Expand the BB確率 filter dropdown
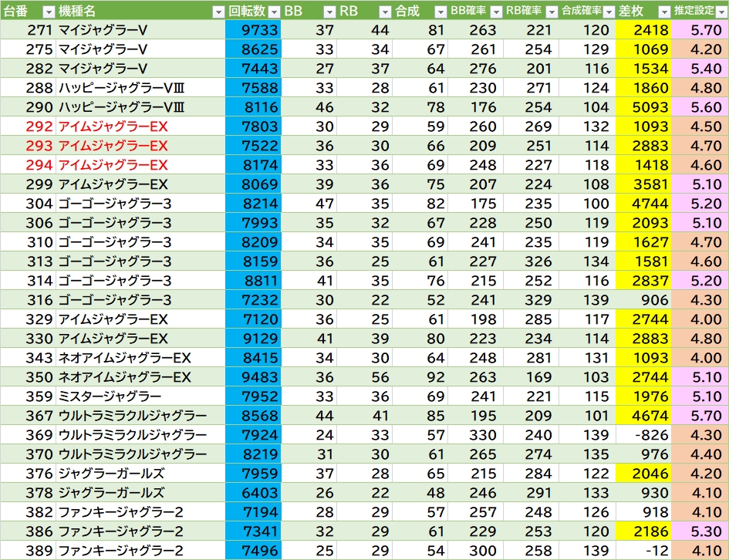 coord(495,12)
